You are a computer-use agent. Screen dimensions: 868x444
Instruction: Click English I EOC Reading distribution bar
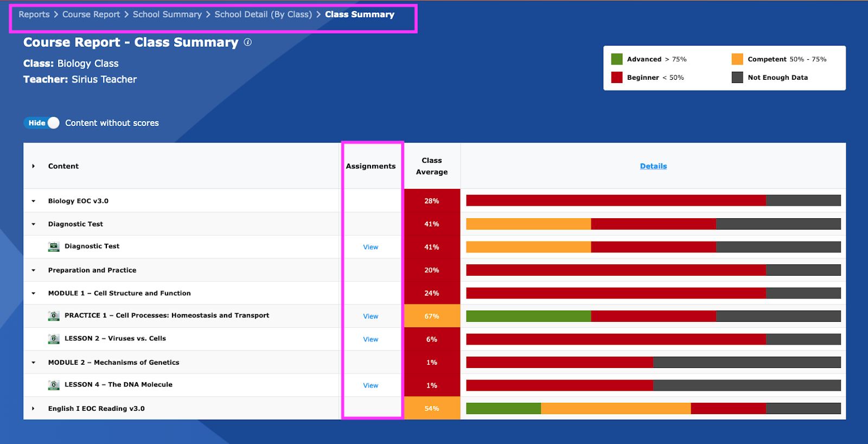pos(653,409)
